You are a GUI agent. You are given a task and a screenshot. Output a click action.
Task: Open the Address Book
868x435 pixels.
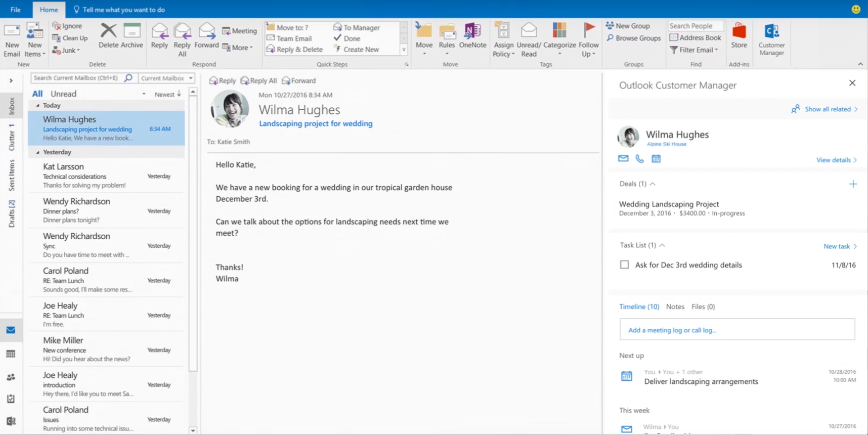click(696, 37)
